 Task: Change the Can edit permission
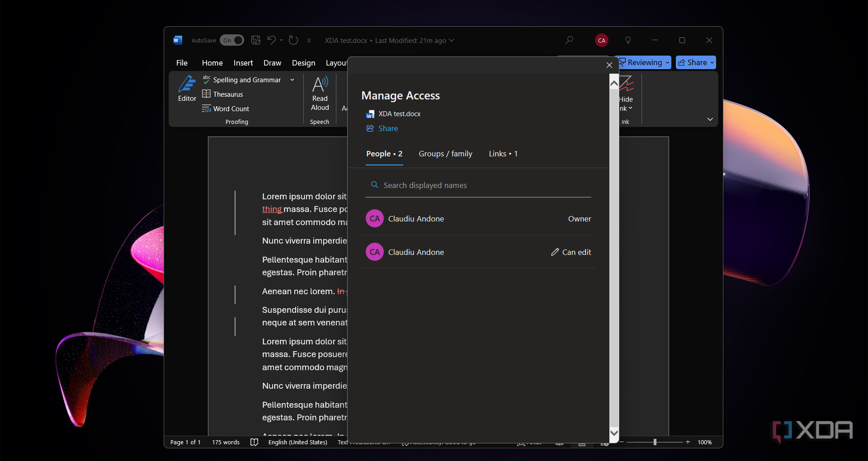pyautogui.click(x=571, y=252)
